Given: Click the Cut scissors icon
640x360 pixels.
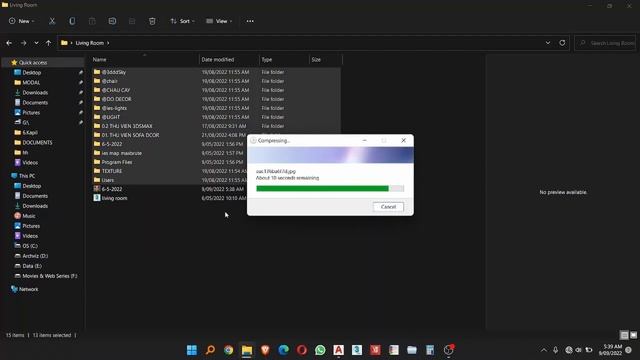Looking at the screenshot, I should 52,21.
